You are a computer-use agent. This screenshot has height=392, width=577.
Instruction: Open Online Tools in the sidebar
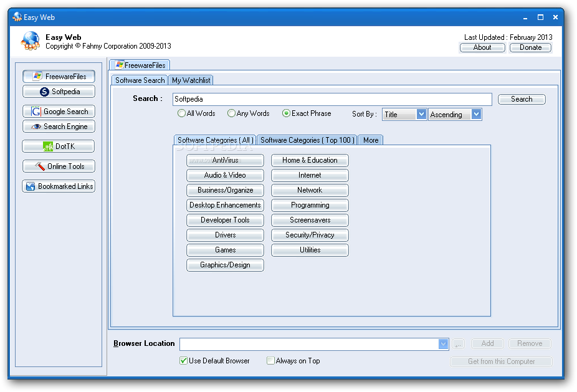[59, 166]
